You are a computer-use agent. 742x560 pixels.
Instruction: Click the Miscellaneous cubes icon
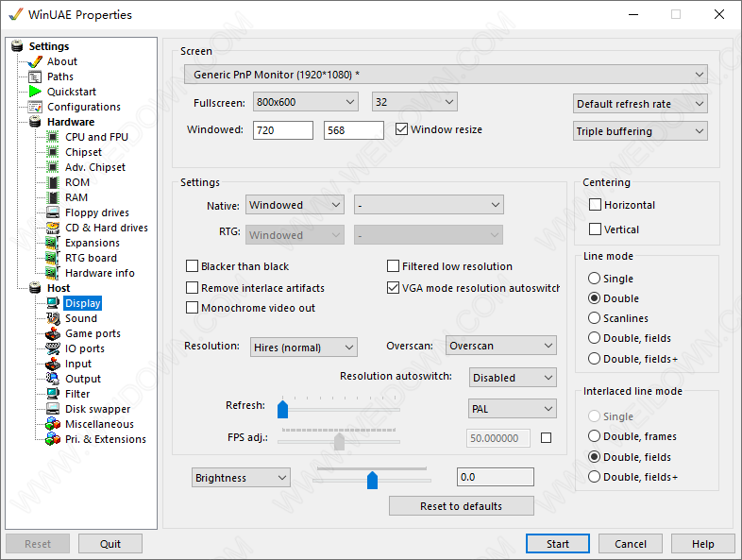[x=53, y=424]
